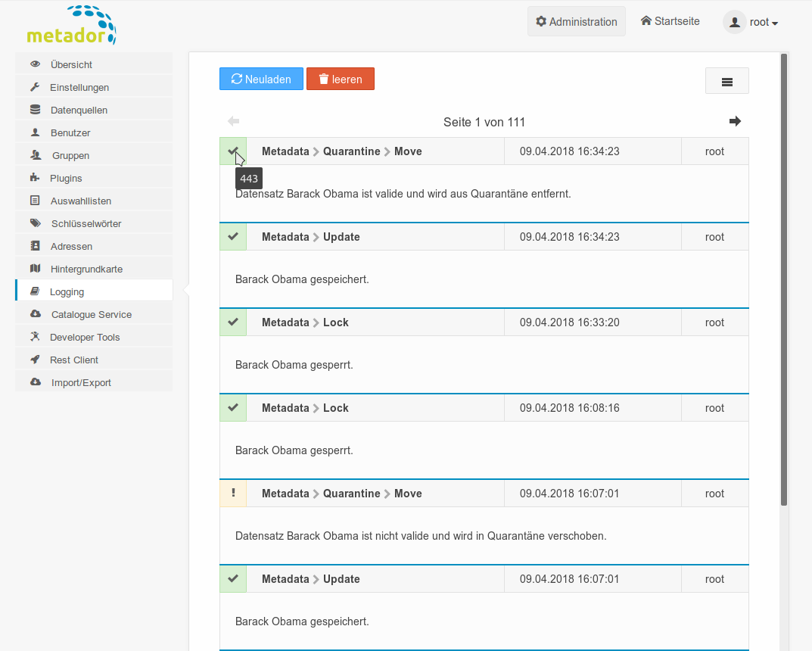Open Developer Tools in the sidebar
This screenshot has width=812, height=651.
(x=95, y=337)
